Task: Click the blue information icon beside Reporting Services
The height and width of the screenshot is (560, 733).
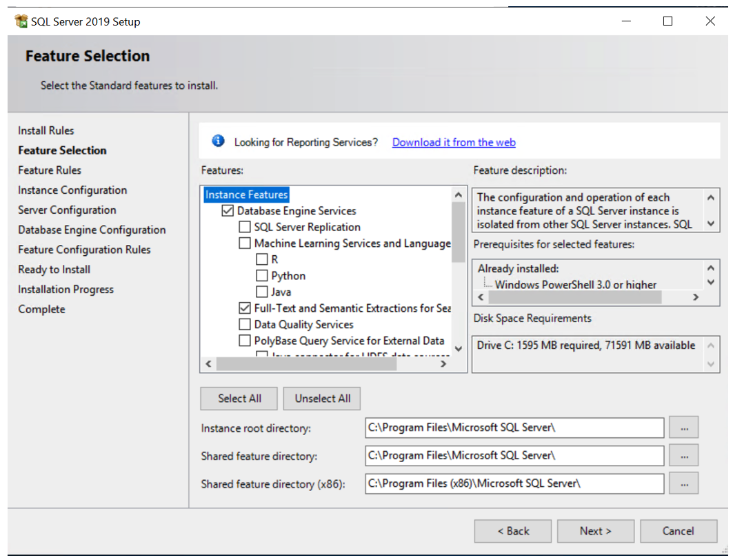Action: pyautogui.click(x=218, y=141)
